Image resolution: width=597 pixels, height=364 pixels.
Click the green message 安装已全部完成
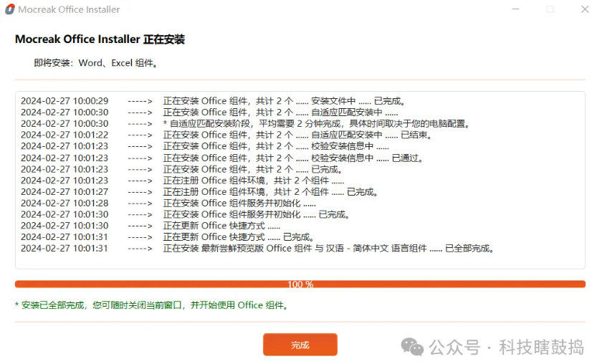(151, 305)
